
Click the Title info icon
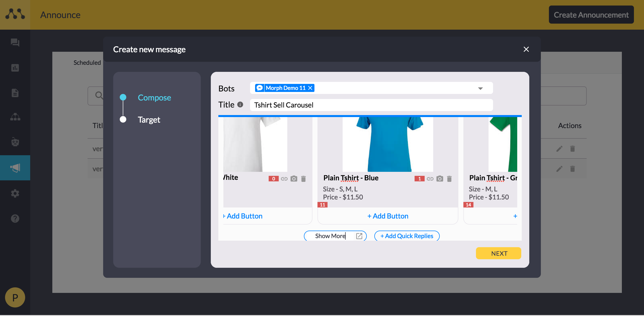click(240, 104)
